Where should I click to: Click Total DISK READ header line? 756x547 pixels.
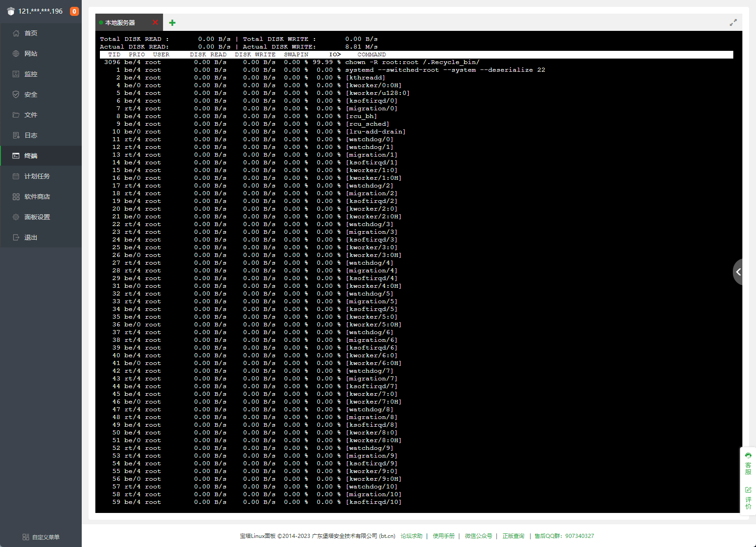click(x=165, y=39)
